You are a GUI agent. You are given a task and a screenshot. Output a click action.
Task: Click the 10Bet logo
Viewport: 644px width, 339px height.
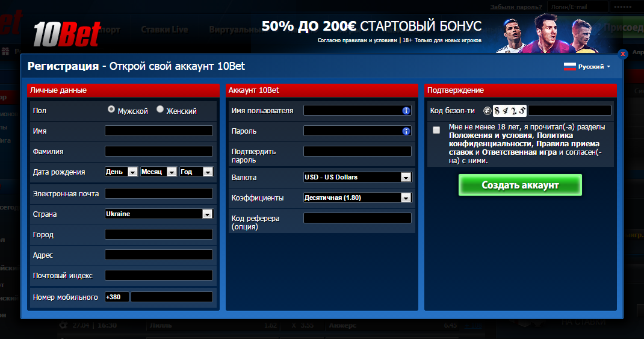[x=67, y=34]
